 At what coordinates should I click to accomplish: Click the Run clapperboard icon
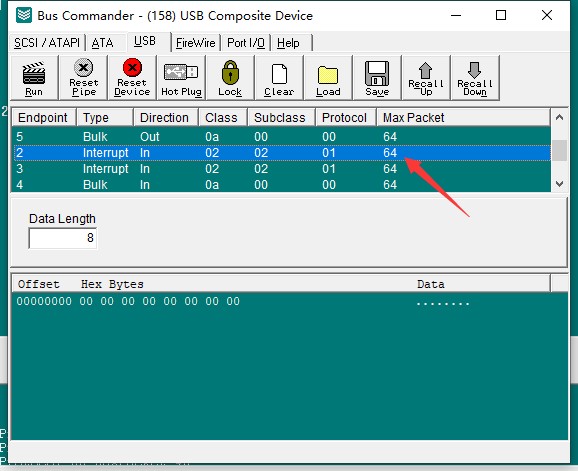click(34, 73)
